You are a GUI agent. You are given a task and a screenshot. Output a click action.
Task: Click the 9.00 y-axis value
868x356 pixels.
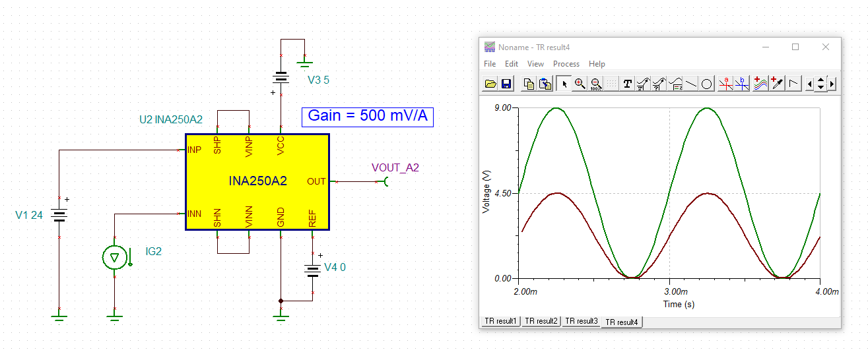coord(503,108)
